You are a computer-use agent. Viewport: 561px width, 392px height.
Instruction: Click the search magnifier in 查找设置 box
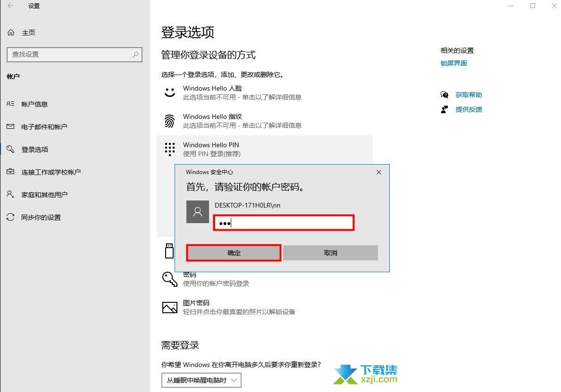(135, 54)
